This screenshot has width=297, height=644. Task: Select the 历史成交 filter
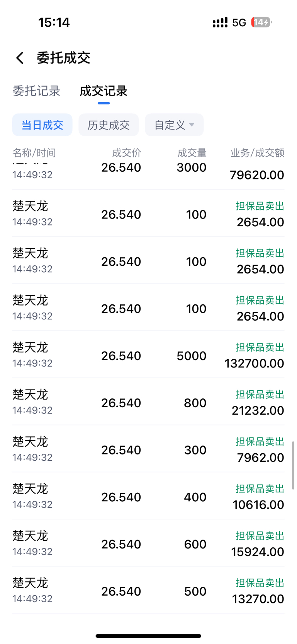coord(109,125)
